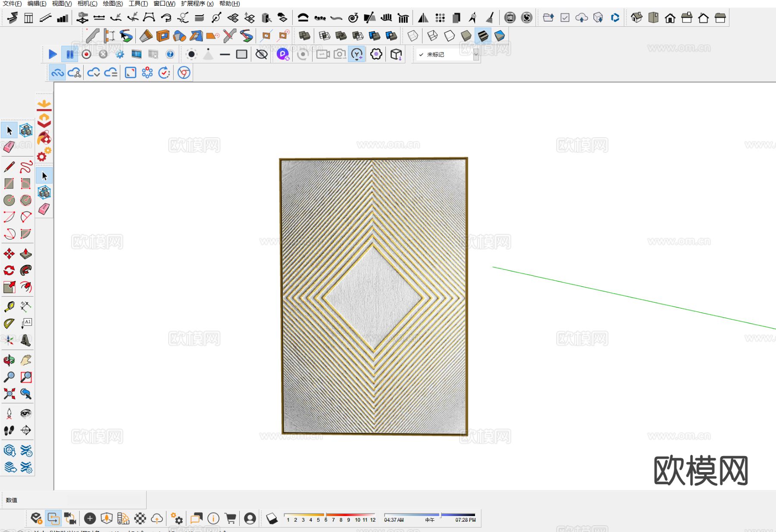Choose the Pencil line tool

tap(9, 167)
